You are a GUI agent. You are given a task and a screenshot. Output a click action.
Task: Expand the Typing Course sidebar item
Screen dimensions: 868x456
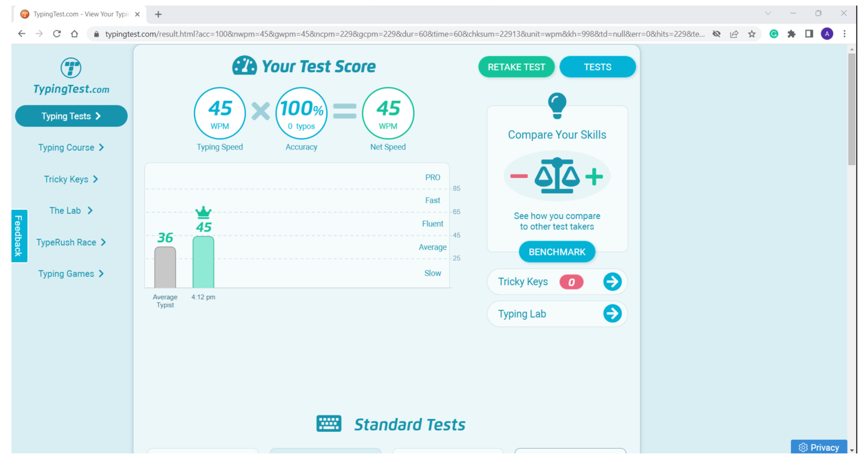[x=71, y=147]
